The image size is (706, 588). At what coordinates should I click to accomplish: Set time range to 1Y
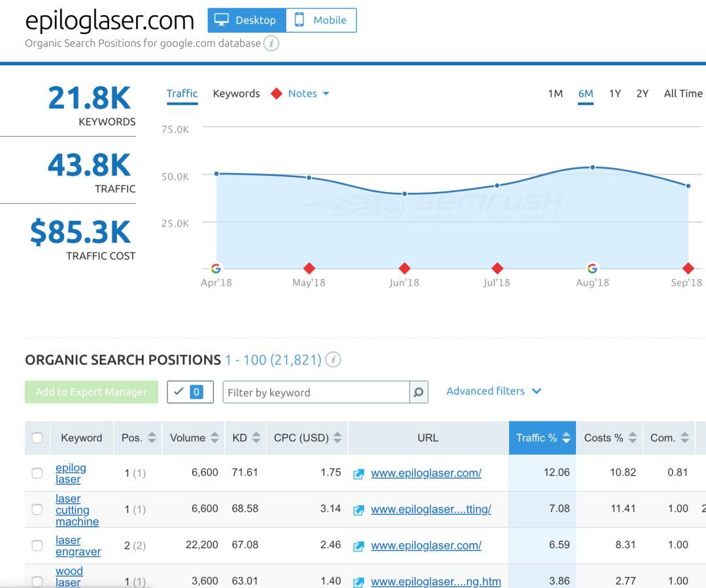(615, 93)
